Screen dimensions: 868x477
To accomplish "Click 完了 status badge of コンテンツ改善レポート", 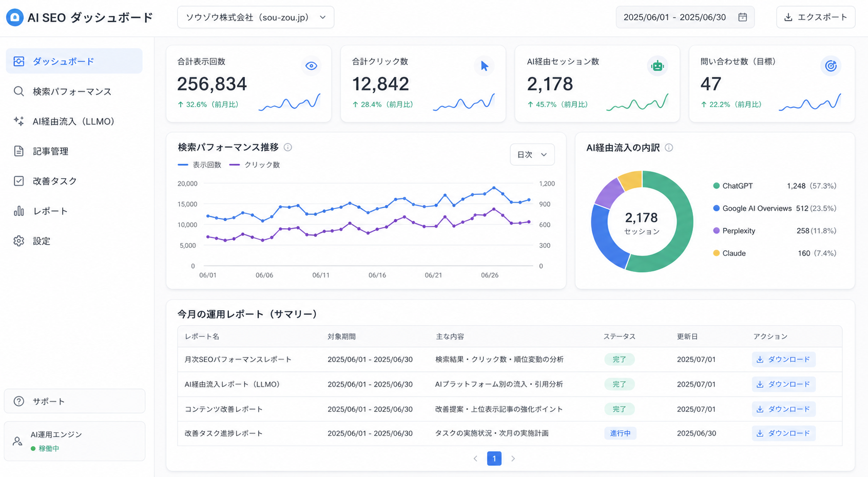I will click(620, 409).
